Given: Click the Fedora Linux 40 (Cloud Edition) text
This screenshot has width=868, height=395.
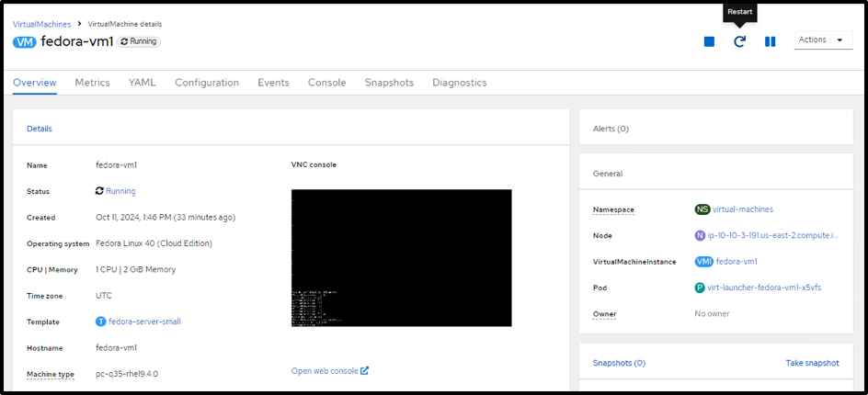Looking at the screenshot, I should point(154,243).
